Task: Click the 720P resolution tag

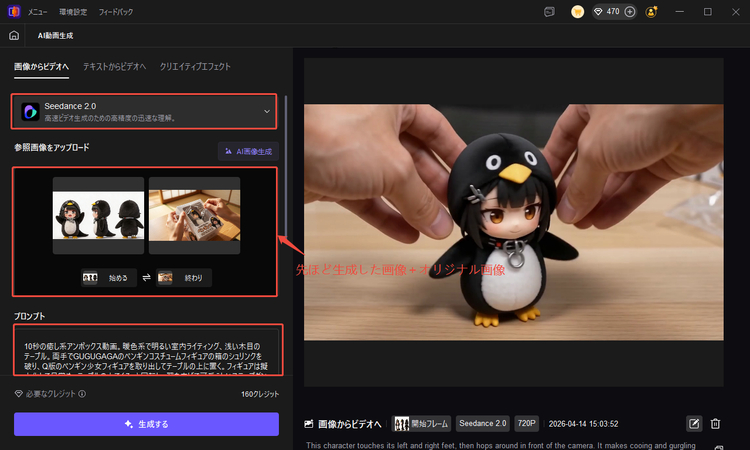Action: click(527, 424)
